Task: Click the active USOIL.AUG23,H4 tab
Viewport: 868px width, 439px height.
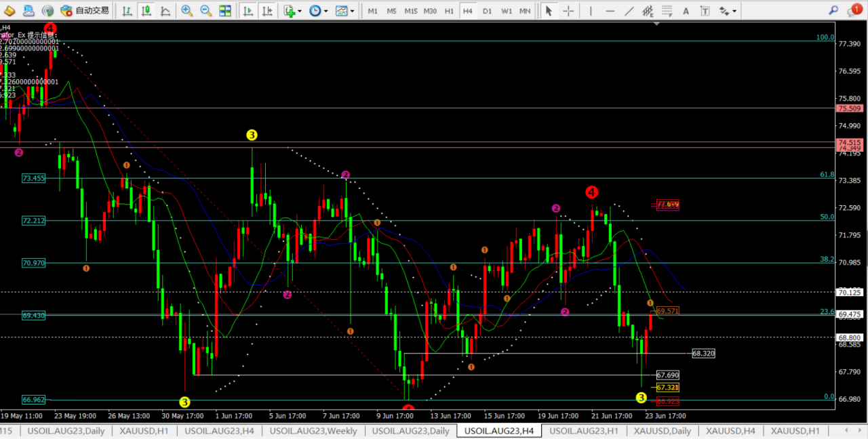Action: [499, 431]
